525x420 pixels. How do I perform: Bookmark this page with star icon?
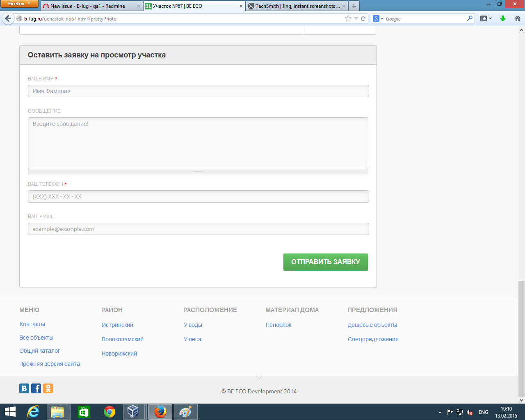(x=348, y=18)
